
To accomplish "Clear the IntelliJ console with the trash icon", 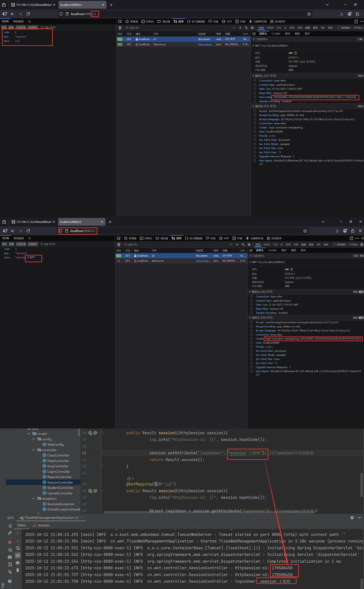I will coord(18,570).
